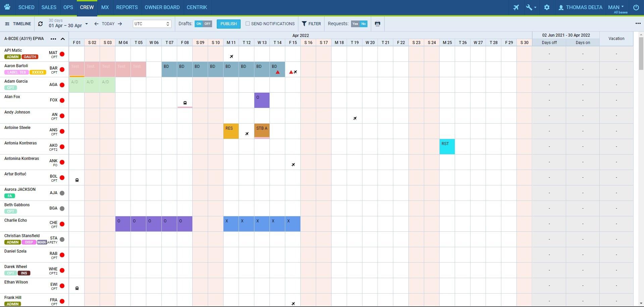Screen dimensions: 644x307
Task: Click the PUBLISH button
Action: [x=229, y=24]
